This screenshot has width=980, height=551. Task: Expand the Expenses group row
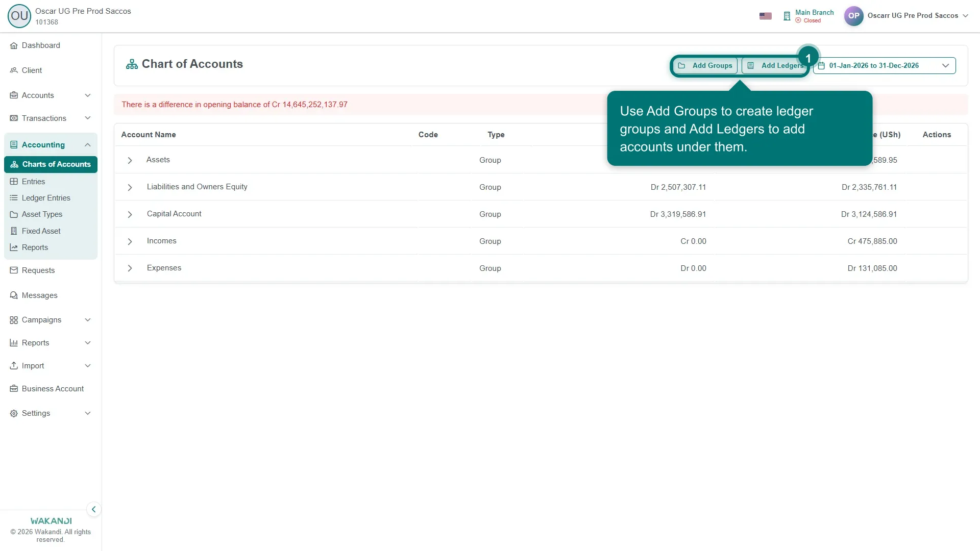click(130, 268)
